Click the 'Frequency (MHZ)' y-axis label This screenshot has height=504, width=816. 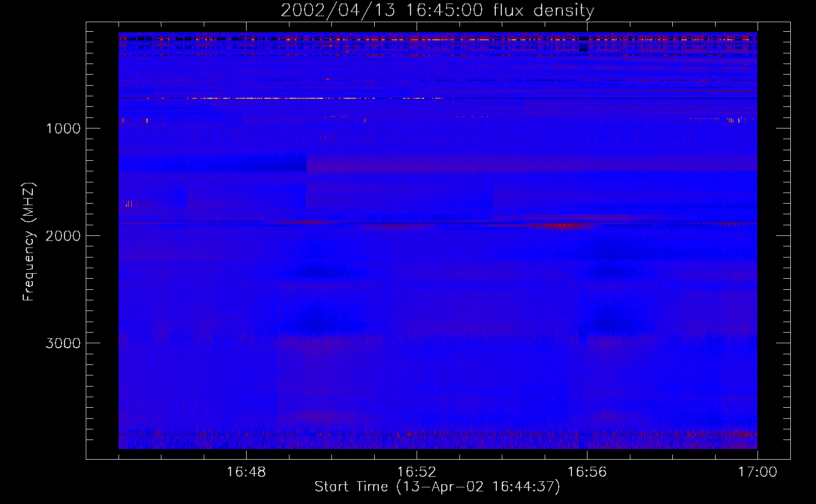(29, 241)
